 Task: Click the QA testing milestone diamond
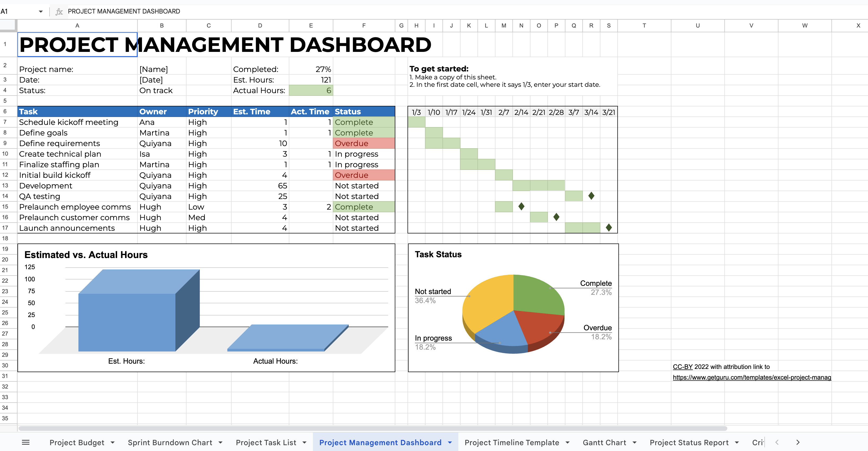point(591,196)
